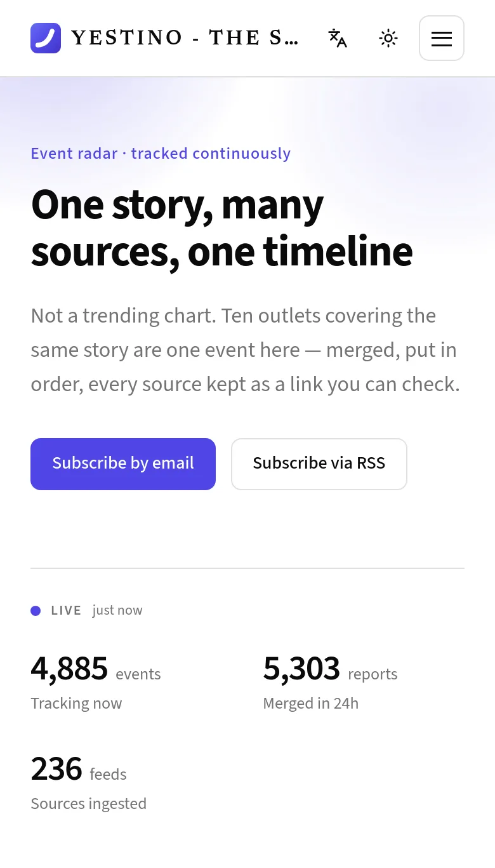Screen dimensions: 495x868
Task: Click the Sources ingested label
Action: click(x=89, y=804)
